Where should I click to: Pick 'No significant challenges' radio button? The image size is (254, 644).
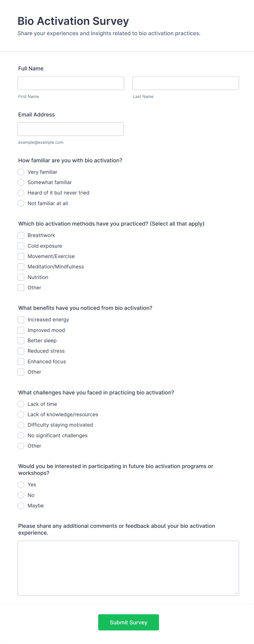click(21, 435)
